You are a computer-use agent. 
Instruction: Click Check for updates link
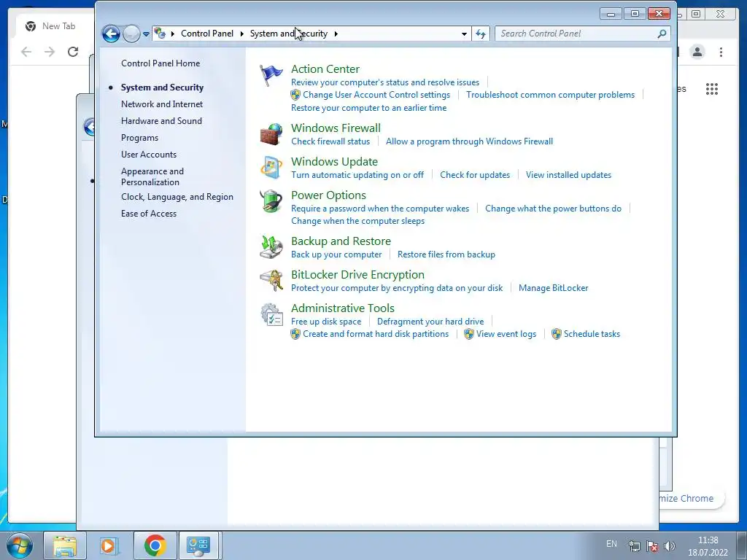(x=475, y=175)
